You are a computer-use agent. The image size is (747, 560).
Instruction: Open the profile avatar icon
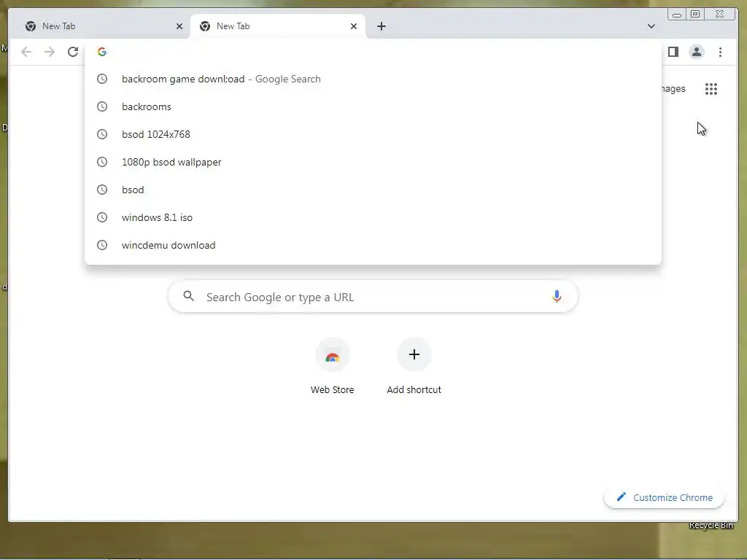pos(697,52)
